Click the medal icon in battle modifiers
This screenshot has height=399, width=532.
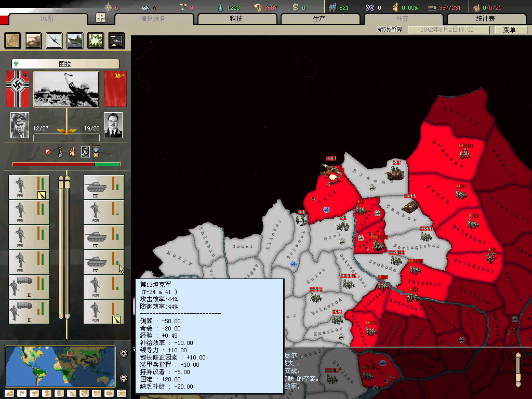[96, 152]
